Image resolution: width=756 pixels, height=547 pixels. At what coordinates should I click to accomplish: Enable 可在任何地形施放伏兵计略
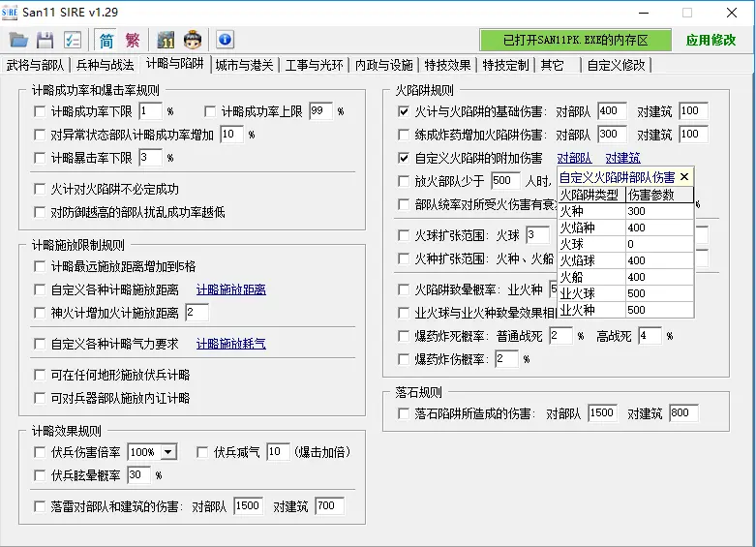tap(40, 375)
